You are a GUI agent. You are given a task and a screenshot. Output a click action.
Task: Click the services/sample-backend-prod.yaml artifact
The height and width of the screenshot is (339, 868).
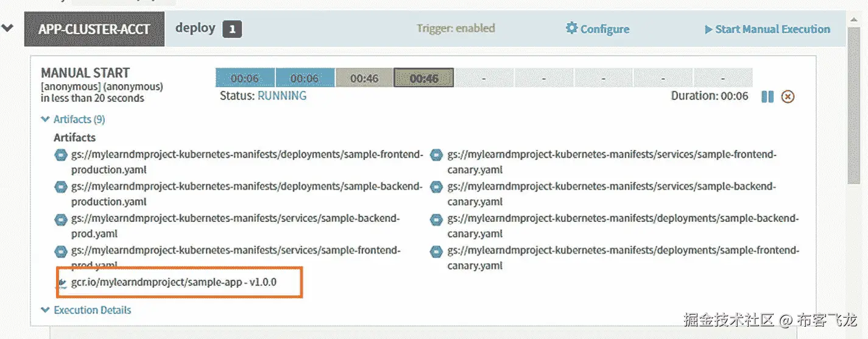(x=236, y=226)
